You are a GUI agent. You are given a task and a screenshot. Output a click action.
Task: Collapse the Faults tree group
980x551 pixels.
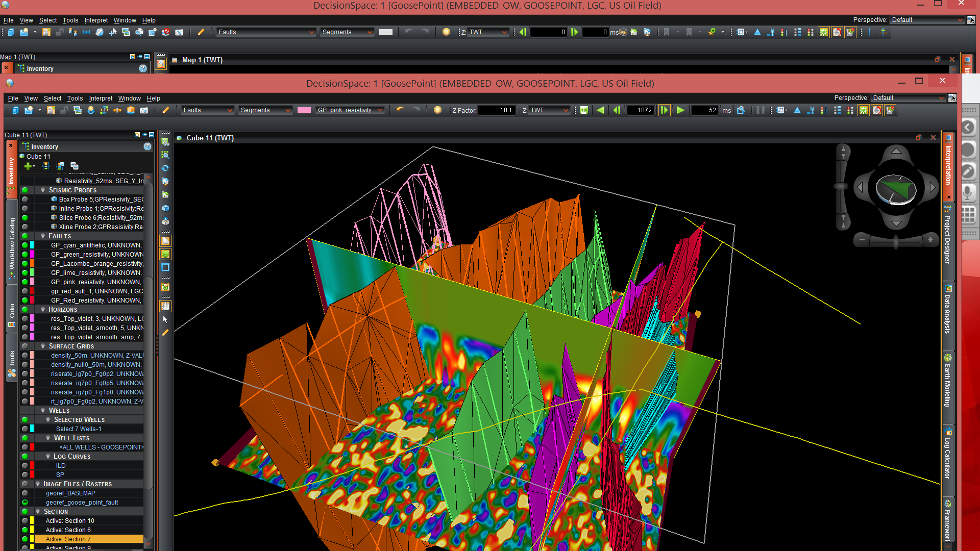(43, 236)
